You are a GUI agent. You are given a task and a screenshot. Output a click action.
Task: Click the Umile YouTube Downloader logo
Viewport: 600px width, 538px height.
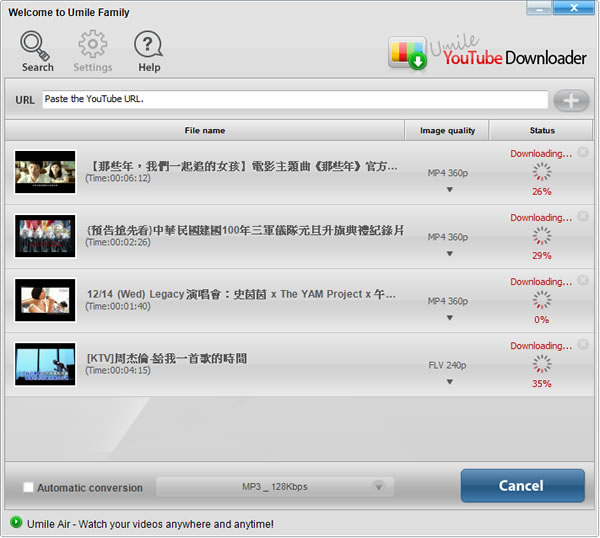tap(487, 53)
